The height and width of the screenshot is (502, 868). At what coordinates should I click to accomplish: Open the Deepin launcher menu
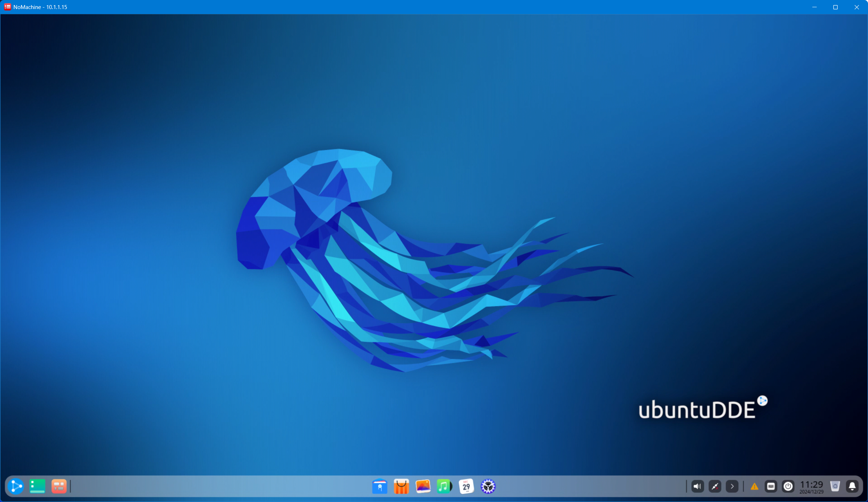tap(16, 486)
